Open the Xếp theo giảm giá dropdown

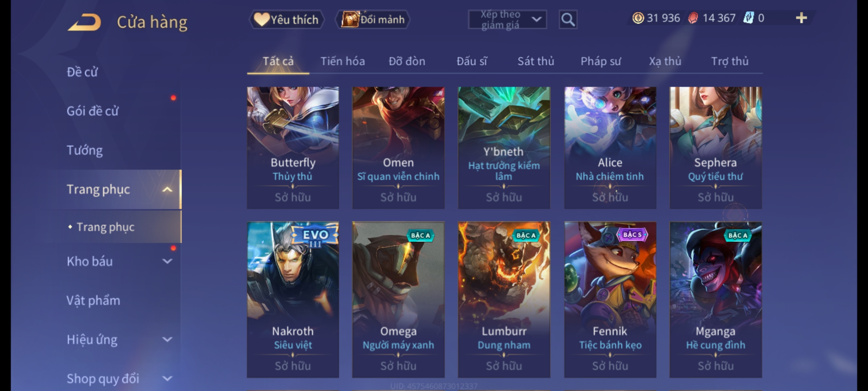point(507,20)
